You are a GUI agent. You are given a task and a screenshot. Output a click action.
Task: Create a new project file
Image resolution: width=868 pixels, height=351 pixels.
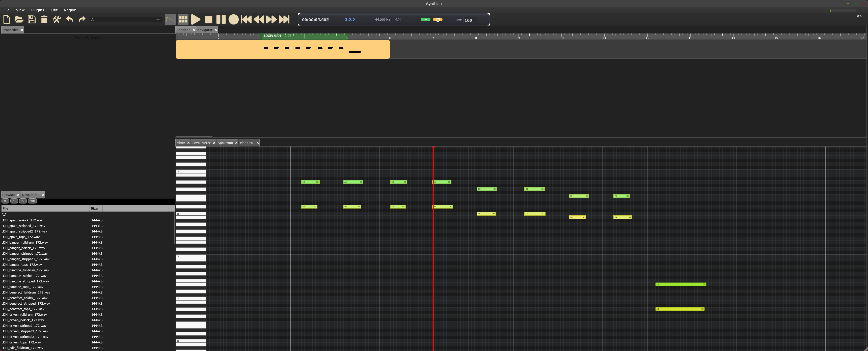pos(6,19)
